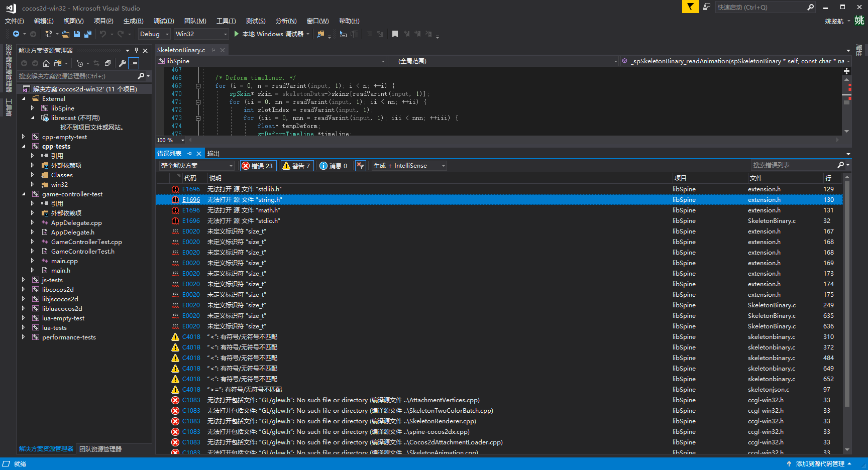This screenshot has height=470, width=868.
Task: Click the Collapse All icon in Solution Explorer
Action: (107, 63)
